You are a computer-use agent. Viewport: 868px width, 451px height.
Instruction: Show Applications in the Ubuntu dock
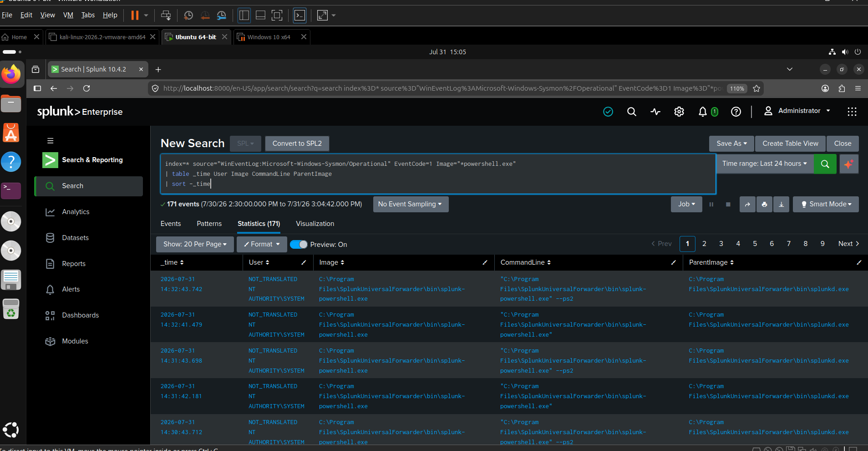pos(11,430)
